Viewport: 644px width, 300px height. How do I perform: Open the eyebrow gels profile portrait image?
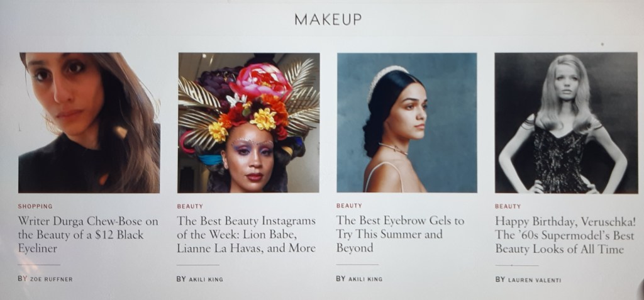pyautogui.click(x=407, y=123)
